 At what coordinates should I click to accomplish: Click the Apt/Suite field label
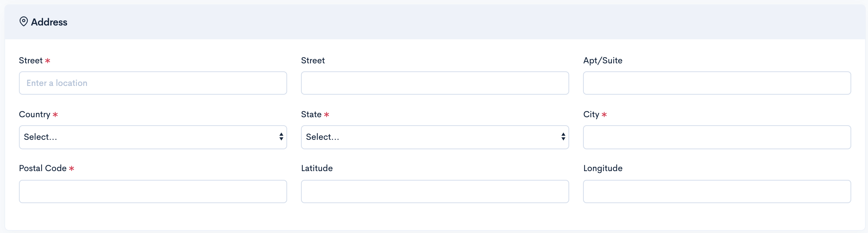click(603, 60)
